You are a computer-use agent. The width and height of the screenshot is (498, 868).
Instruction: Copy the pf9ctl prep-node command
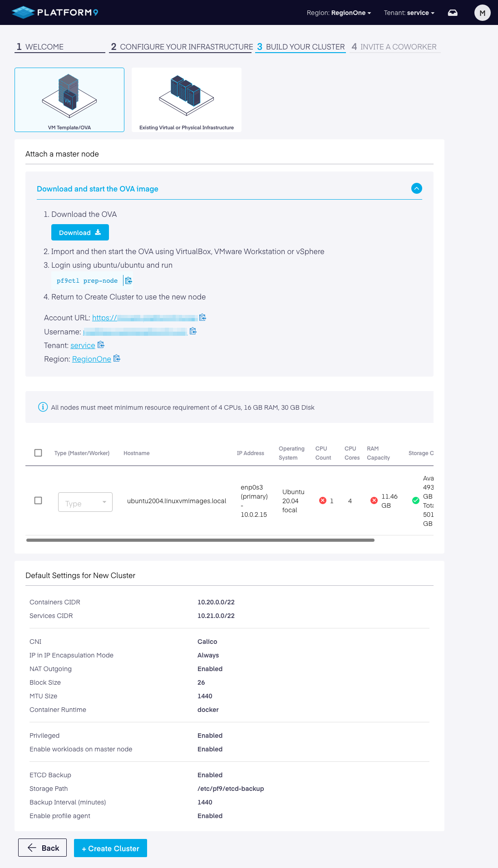[128, 281]
